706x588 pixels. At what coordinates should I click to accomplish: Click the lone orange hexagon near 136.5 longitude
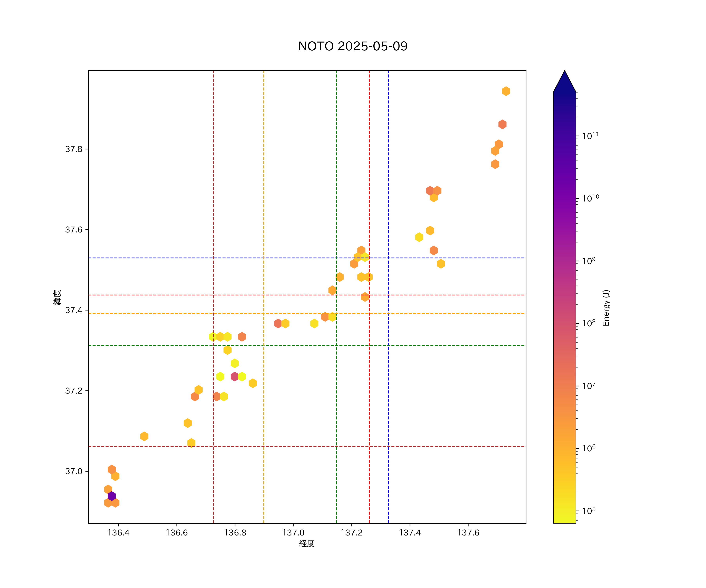click(x=144, y=436)
